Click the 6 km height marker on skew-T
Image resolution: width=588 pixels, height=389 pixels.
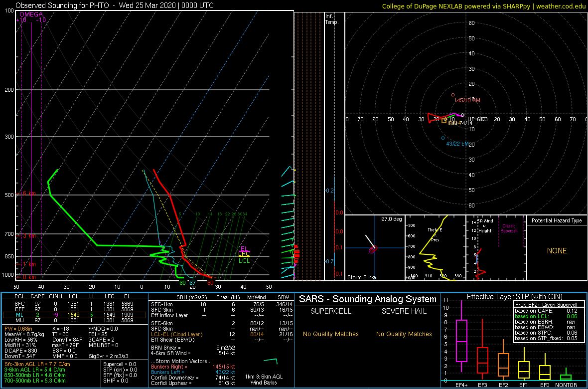click(25, 193)
